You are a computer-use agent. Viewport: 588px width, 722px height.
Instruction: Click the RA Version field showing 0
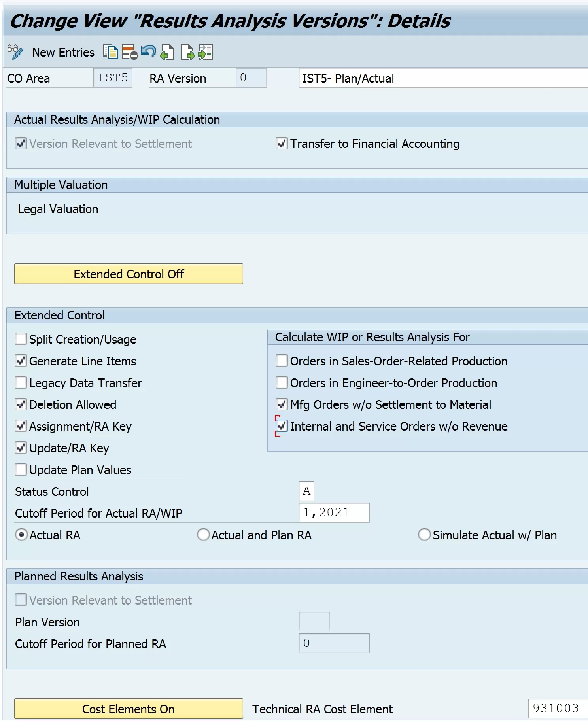251,78
